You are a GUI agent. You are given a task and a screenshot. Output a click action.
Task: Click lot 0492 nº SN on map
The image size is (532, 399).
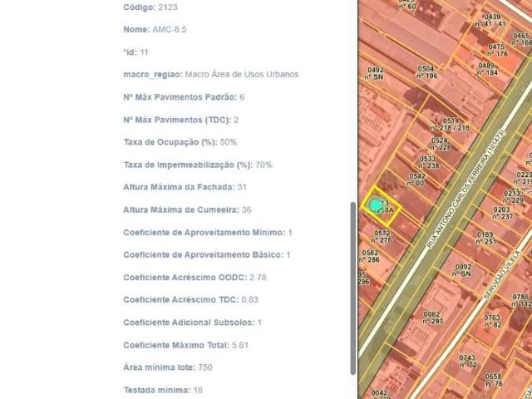(x=374, y=74)
